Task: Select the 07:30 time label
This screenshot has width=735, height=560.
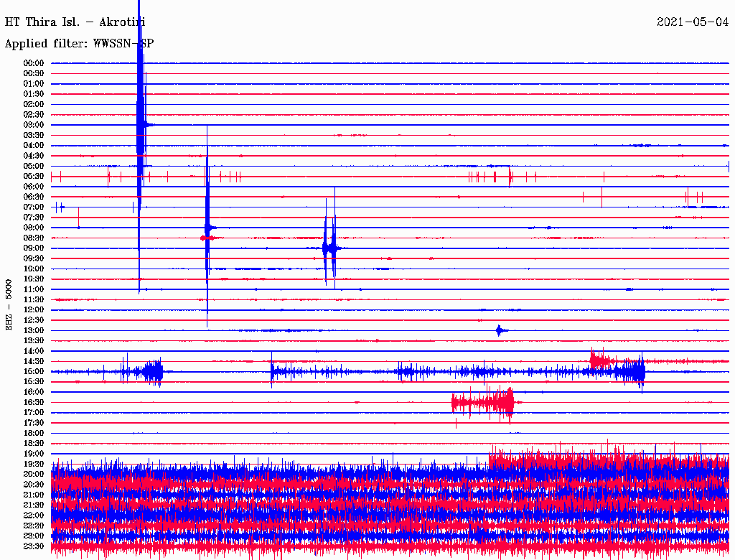Action: 33,218
